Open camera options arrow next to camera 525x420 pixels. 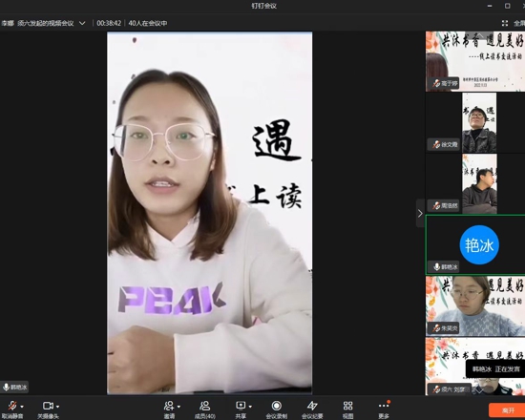point(58,407)
